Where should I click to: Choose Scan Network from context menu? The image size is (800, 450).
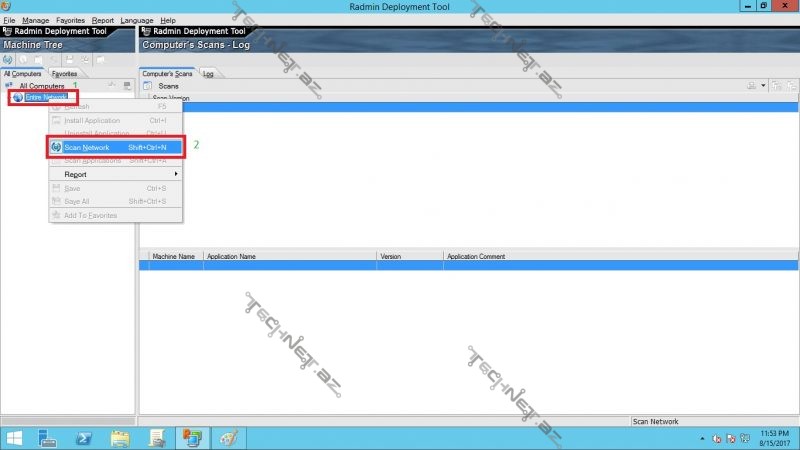click(x=116, y=147)
